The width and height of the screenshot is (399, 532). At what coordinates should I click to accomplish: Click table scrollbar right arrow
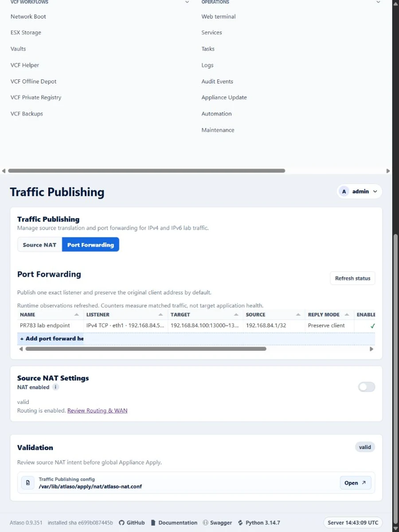[x=372, y=349]
